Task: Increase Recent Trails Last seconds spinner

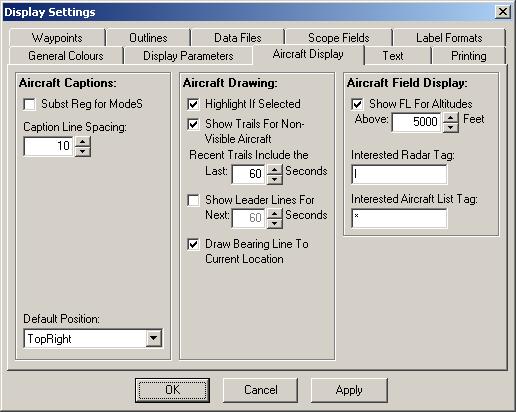Action: coord(274,170)
